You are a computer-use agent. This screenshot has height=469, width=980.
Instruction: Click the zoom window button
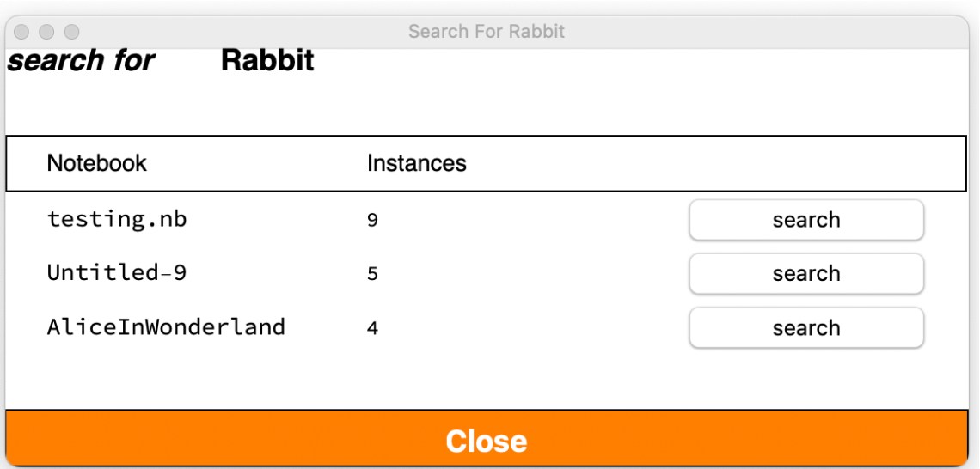coord(71,32)
